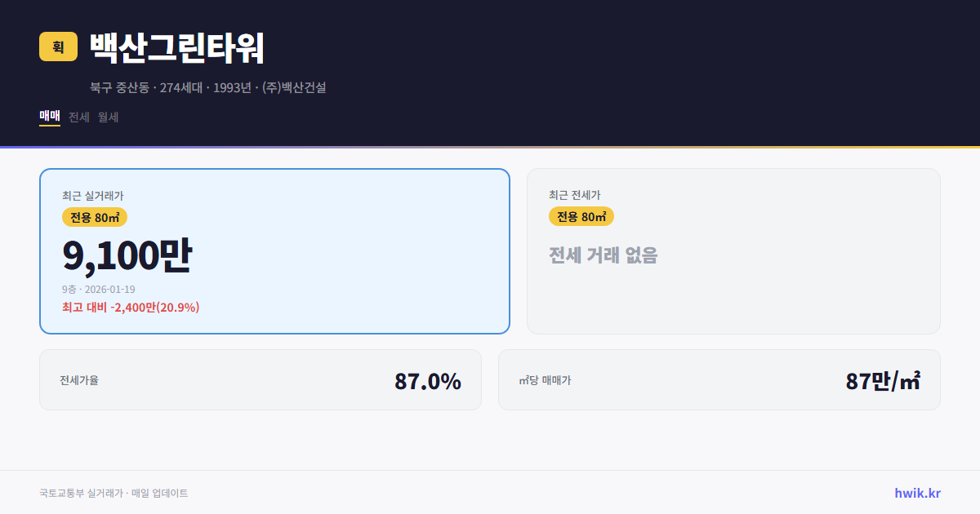Click the 9층 · 2026-01-19 transaction detail

99,289
